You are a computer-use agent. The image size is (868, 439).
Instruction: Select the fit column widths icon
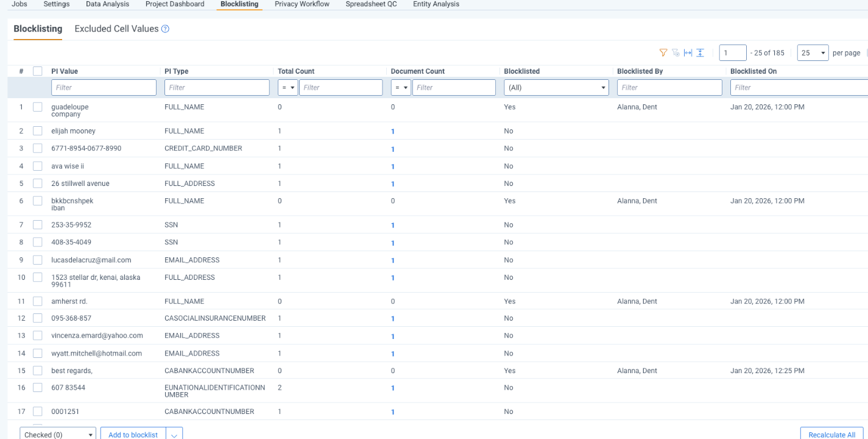[688, 52]
